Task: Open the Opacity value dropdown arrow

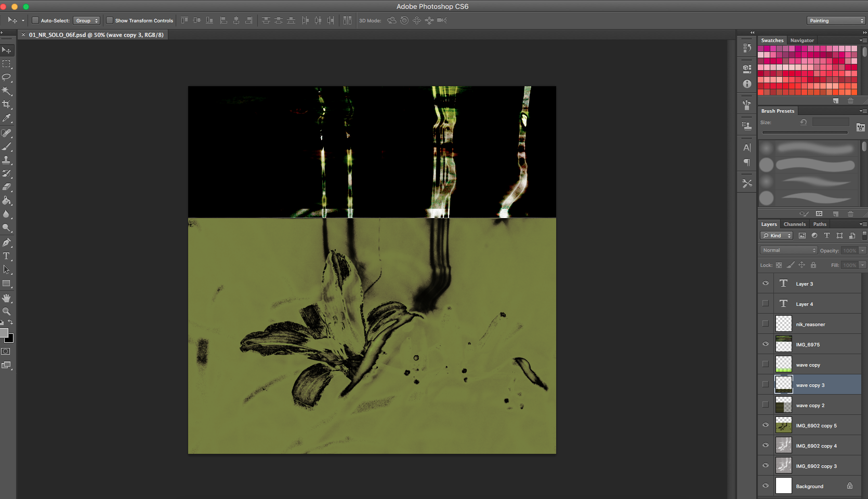Action: [x=862, y=250]
